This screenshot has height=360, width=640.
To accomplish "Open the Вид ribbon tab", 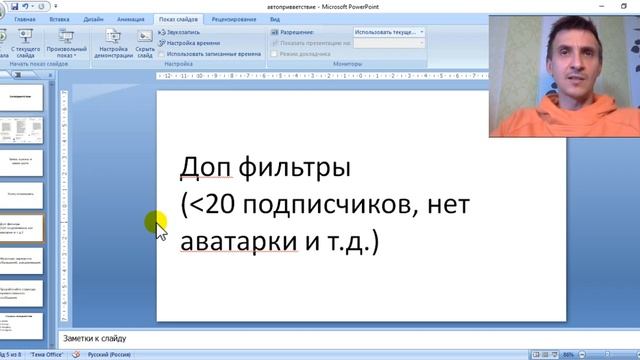I will 275,19.
